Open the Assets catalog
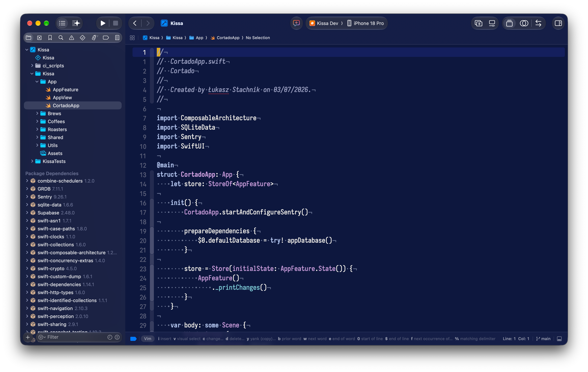This screenshot has width=588, height=372. [x=55, y=153]
